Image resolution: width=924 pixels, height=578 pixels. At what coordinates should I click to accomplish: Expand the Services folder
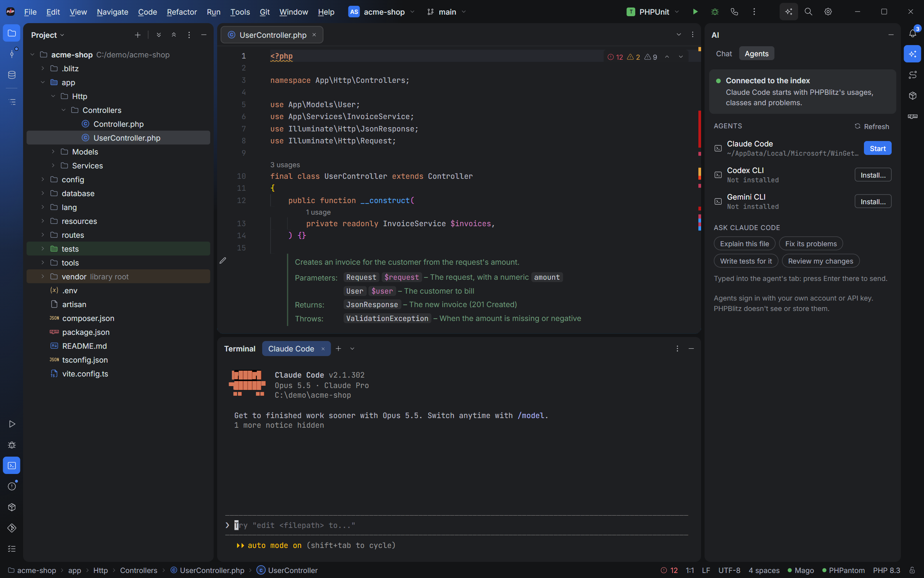click(x=53, y=166)
